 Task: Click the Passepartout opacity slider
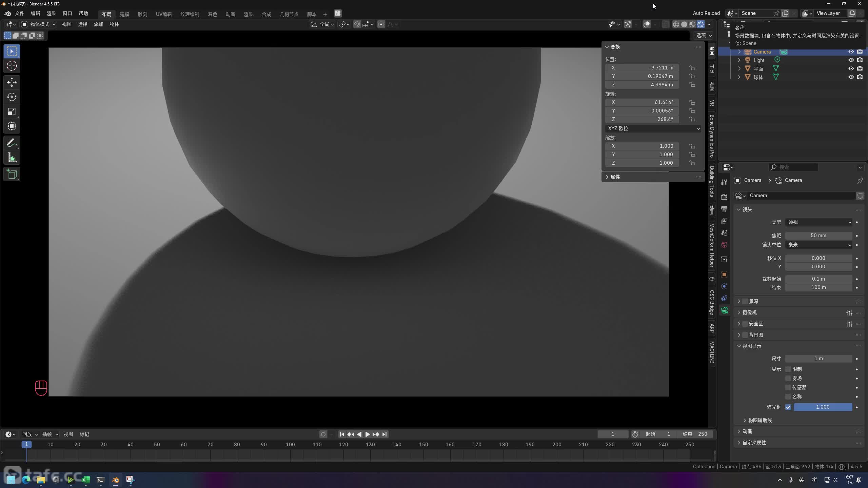click(823, 407)
